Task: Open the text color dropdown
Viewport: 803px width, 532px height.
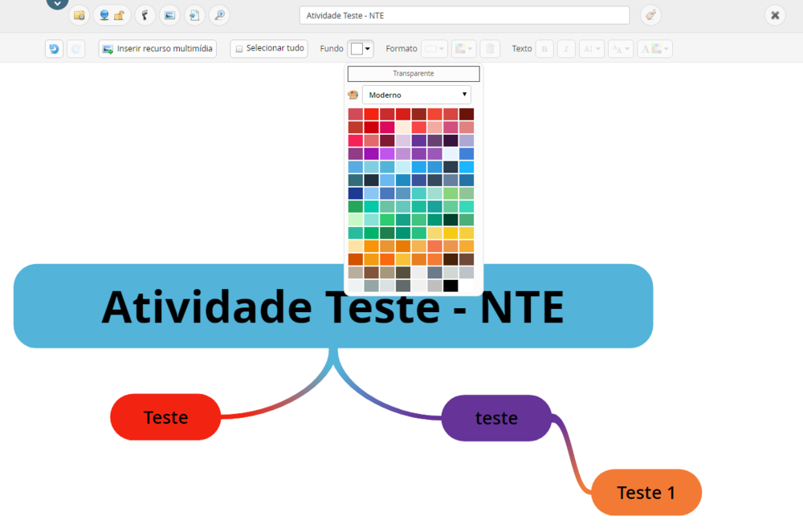Action: 654,49
